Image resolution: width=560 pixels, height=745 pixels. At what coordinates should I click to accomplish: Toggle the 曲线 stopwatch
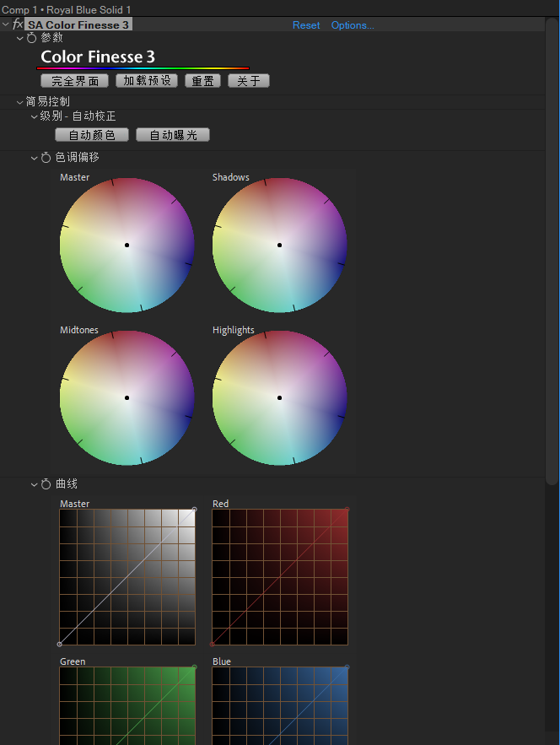pos(46,484)
